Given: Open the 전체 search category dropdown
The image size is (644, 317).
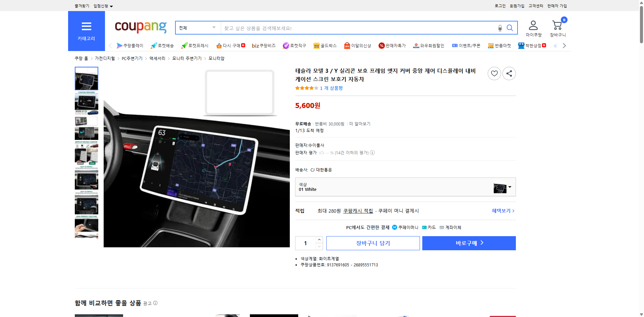Looking at the screenshot, I should tap(198, 28).
